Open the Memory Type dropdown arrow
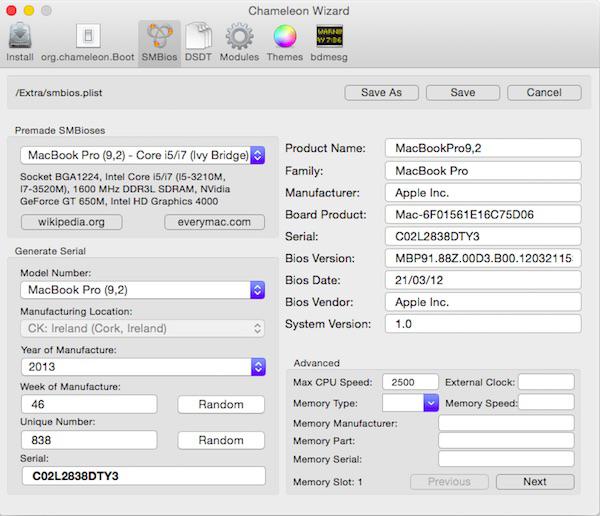The width and height of the screenshot is (600, 516). pos(431,403)
